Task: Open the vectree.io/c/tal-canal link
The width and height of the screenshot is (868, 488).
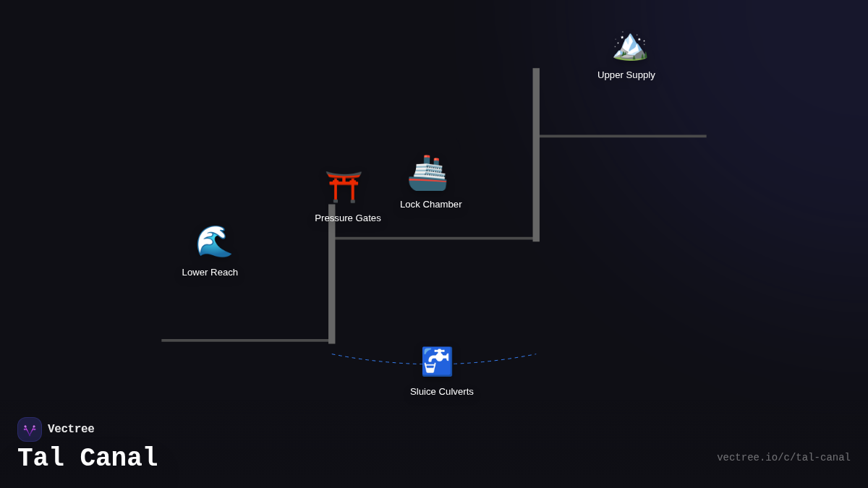Action: (x=783, y=458)
